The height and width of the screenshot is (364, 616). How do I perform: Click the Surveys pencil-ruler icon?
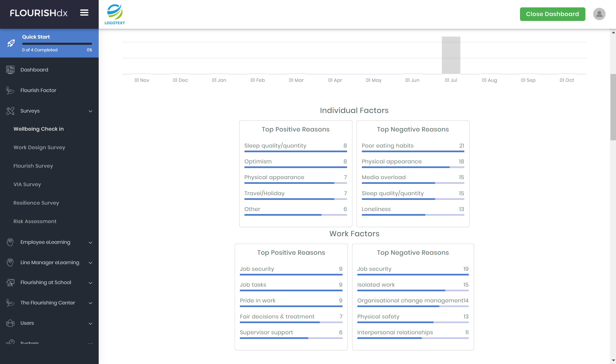(x=10, y=111)
